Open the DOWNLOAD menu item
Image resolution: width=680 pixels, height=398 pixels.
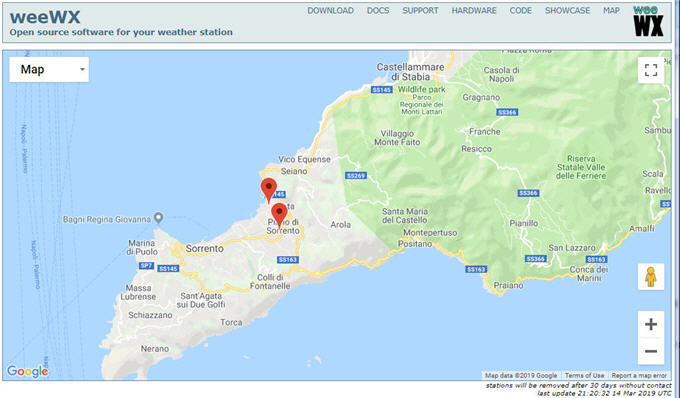point(330,10)
